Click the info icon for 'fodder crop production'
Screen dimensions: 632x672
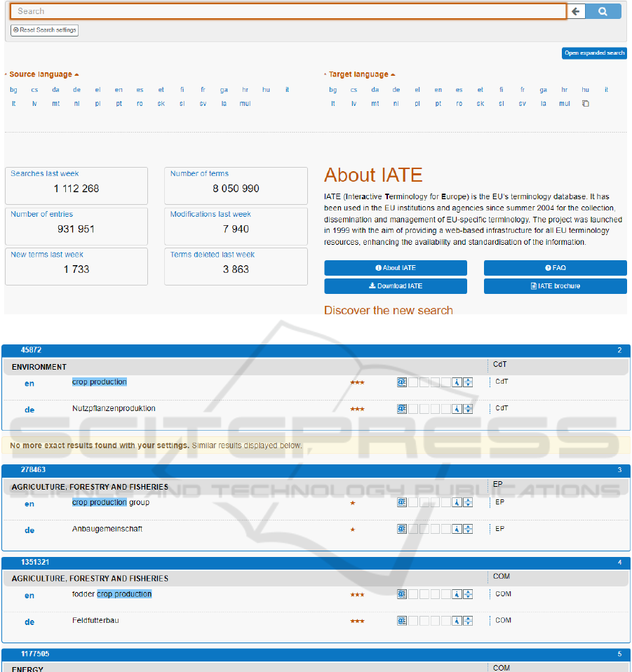coord(457,594)
